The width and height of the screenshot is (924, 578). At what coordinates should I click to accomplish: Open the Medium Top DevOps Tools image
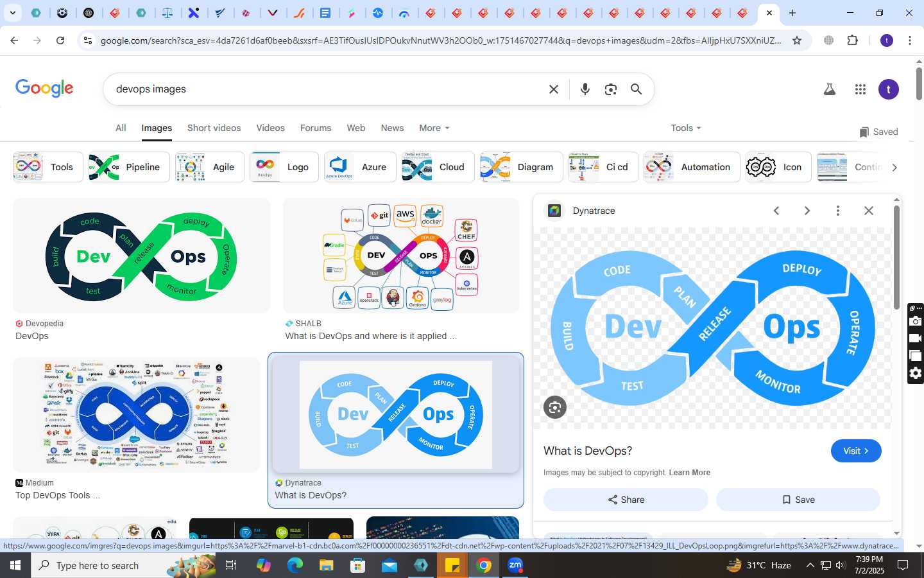[137, 415]
